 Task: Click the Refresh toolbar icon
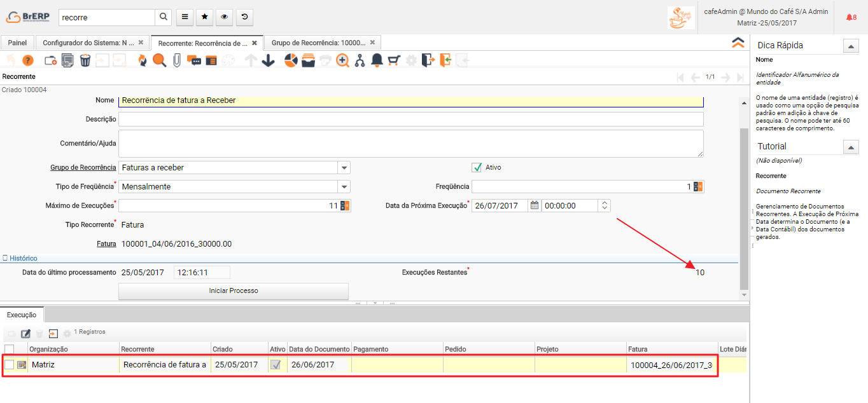tap(142, 60)
